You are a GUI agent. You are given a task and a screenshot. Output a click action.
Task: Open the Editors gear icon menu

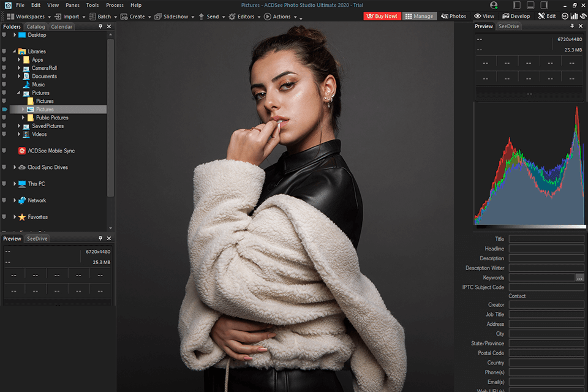tap(232, 17)
